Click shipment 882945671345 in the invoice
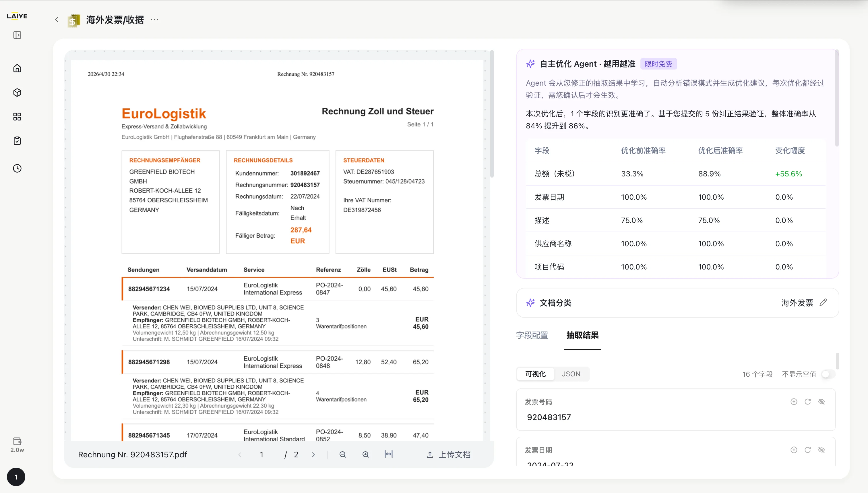This screenshot has width=868, height=493. (x=149, y=436)
